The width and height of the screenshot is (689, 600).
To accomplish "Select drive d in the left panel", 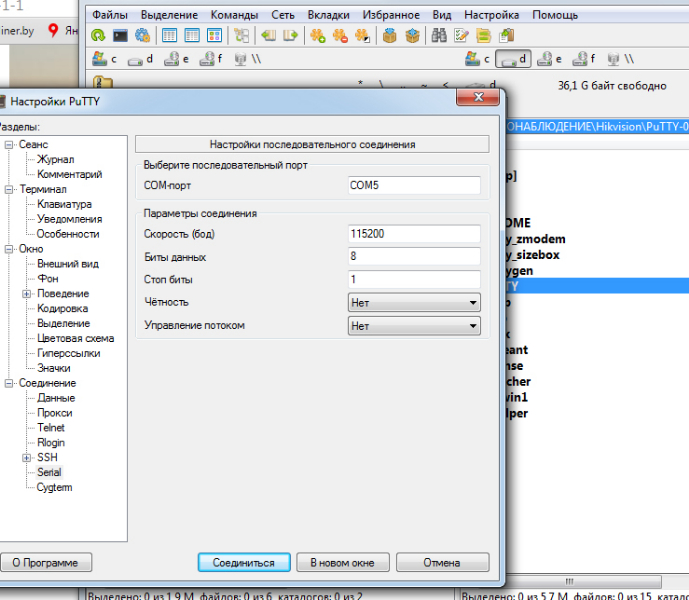I will 141,59.
